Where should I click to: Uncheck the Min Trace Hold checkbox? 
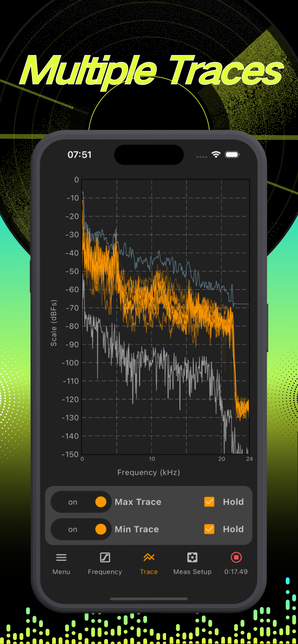(x=209, y=529)
